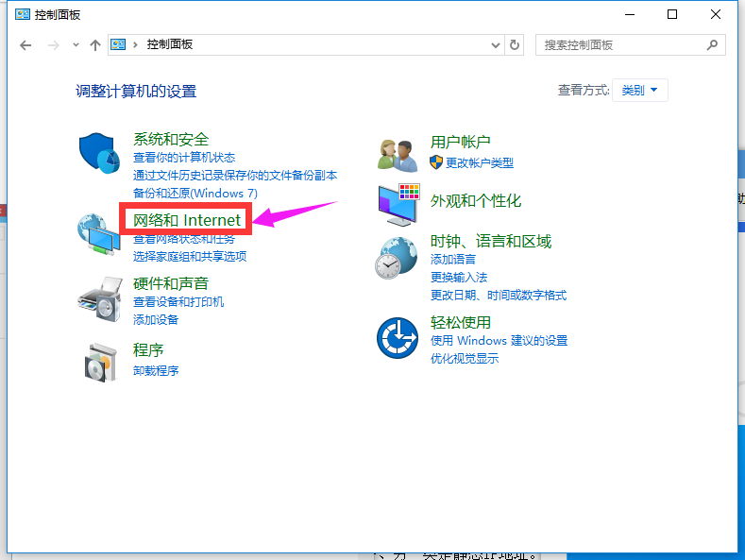Screen dimensions: 745x560
Task: Click the Hardware and Sound printer icon
Action: coord(99,299)
